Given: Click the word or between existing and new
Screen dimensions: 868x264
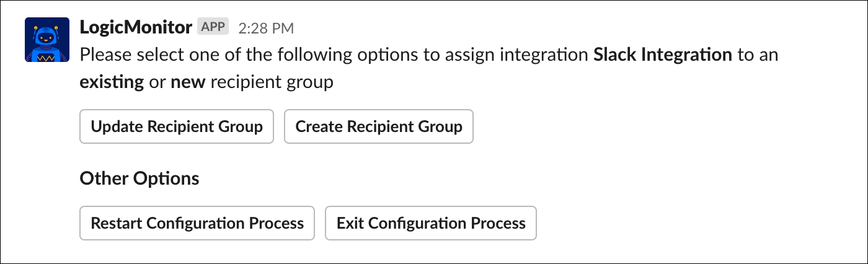Looking at the screenshot, I should pyautogui.click(x=157, y=82).
